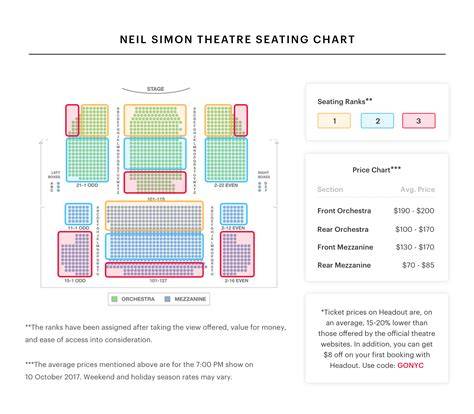Image resolution: width=474 pixels, height=414 pixels.
Task: Click front center orchestra yellow section
Action: coord(155,120)
